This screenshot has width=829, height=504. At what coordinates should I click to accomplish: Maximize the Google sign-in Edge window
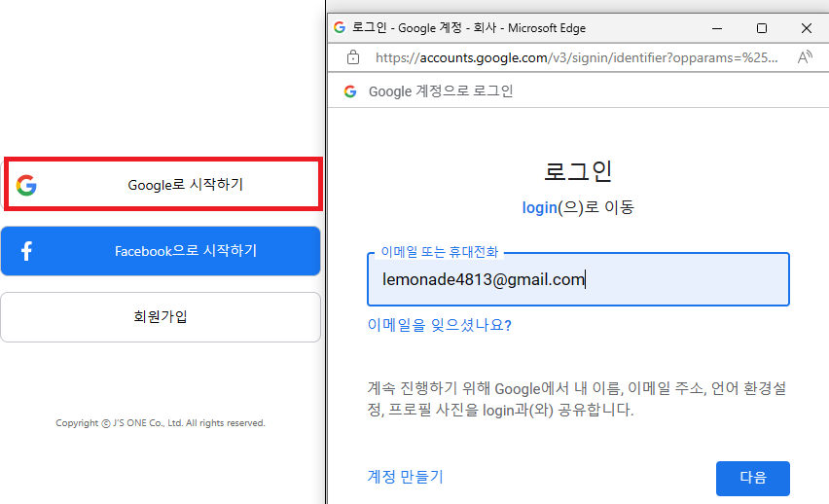pyautogui.click(x=761, y=28)
